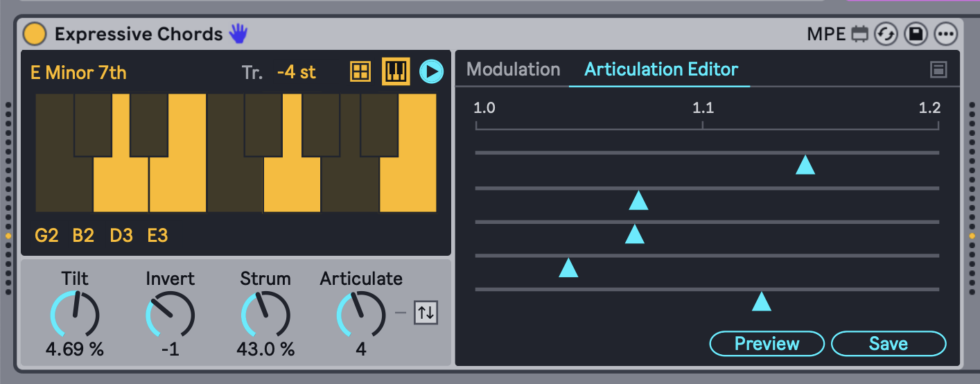Toggle the up/down arrows button beside Articulate

426,313
